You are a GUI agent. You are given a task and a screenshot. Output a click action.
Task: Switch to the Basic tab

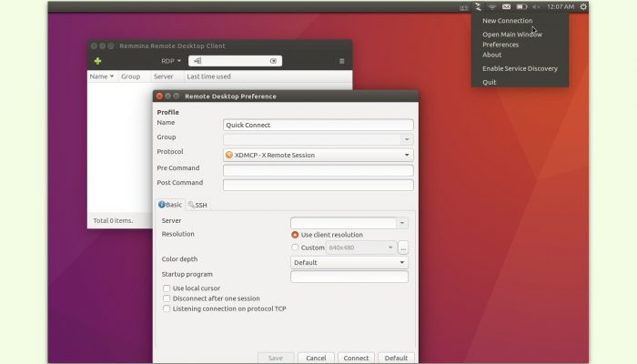click(170, 205)
